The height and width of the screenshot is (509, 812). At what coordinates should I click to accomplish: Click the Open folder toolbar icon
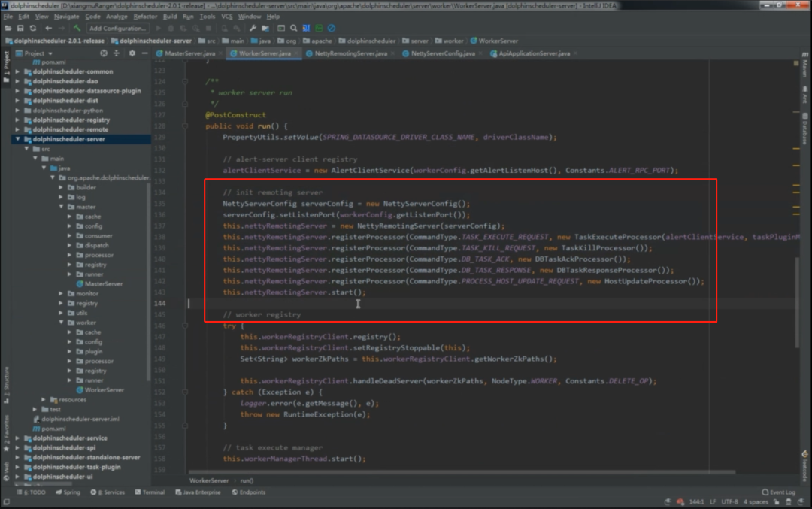[8, 28]
